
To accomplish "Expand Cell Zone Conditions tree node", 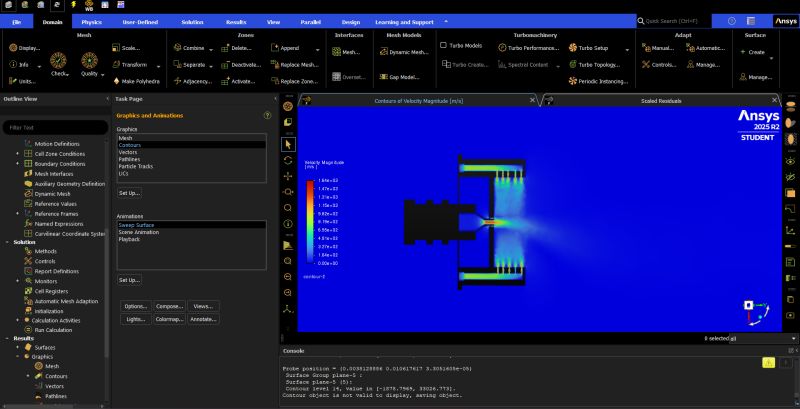I will 17,154.
